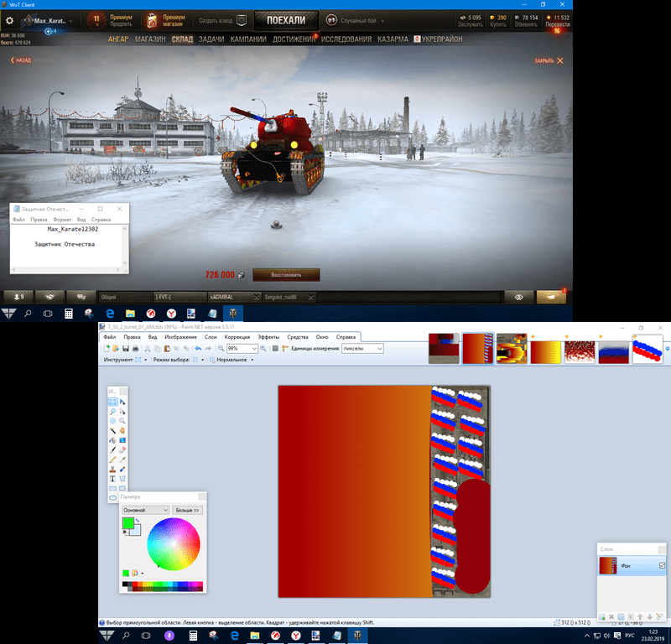
Task: Click the Paste icon in Paint.NET toolbar
Action: click(x=167, y=349)
